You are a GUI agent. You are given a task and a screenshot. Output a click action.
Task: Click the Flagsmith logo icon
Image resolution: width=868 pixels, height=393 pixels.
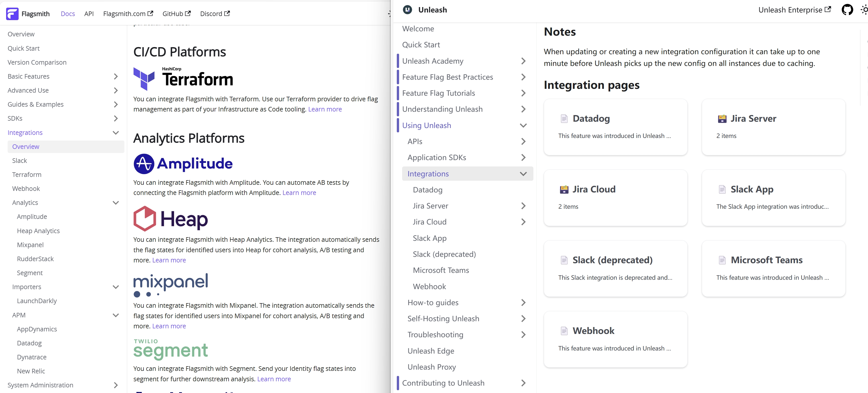(x=12, y=14)
